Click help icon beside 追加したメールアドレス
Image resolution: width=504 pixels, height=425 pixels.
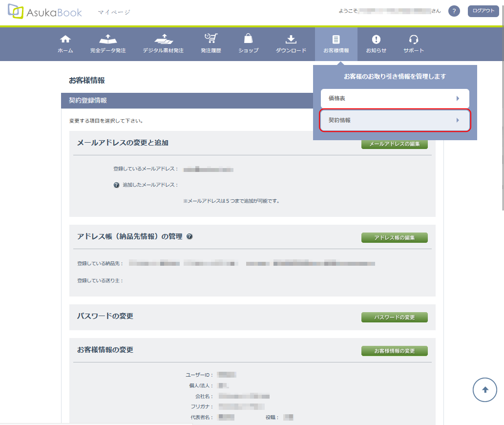(116, 185)
